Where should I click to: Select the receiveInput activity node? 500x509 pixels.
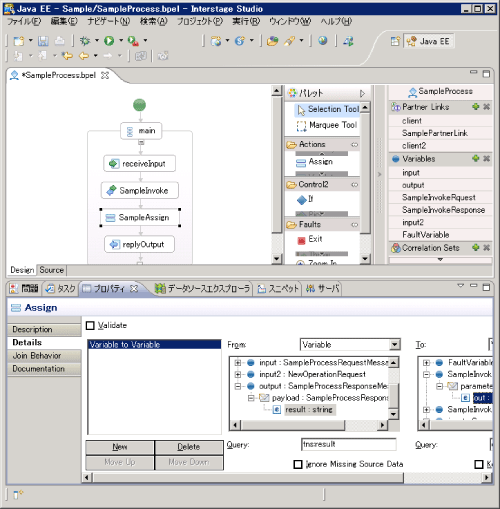pyautogui.click(x=139, y=164)
